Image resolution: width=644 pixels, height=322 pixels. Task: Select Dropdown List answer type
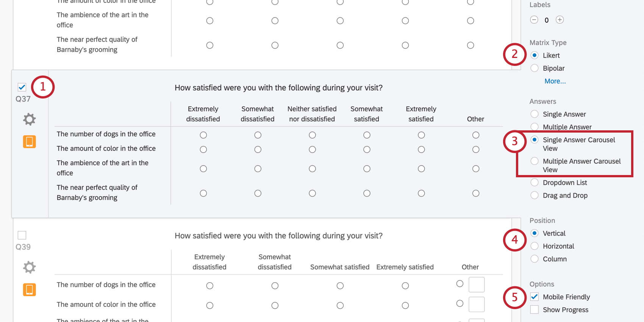pos(535,183)
